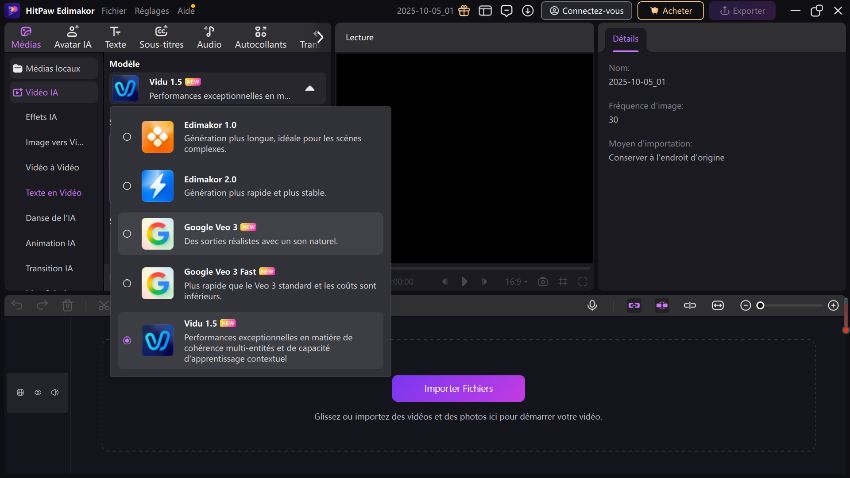Open Danse de l'IA sidebar entry
Screen dimensions: 850x478
point(50,218)
